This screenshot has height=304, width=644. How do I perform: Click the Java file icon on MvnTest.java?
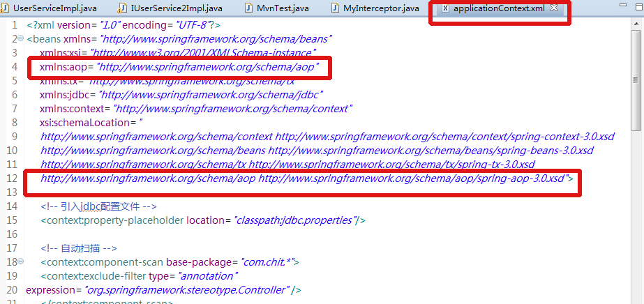pos(248,8)
